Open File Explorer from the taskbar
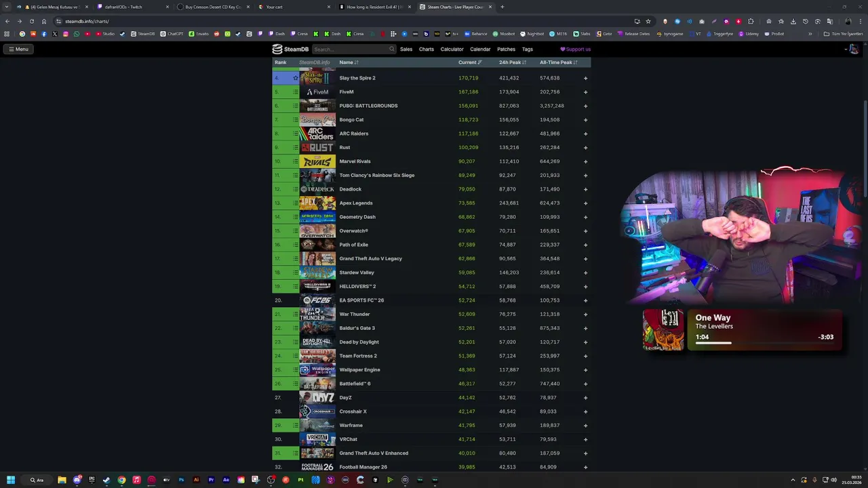The image size is (868, 488). (x=62, y=480)
